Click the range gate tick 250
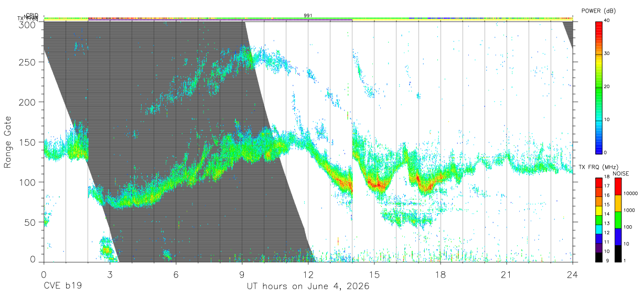 tap(28, 62)
